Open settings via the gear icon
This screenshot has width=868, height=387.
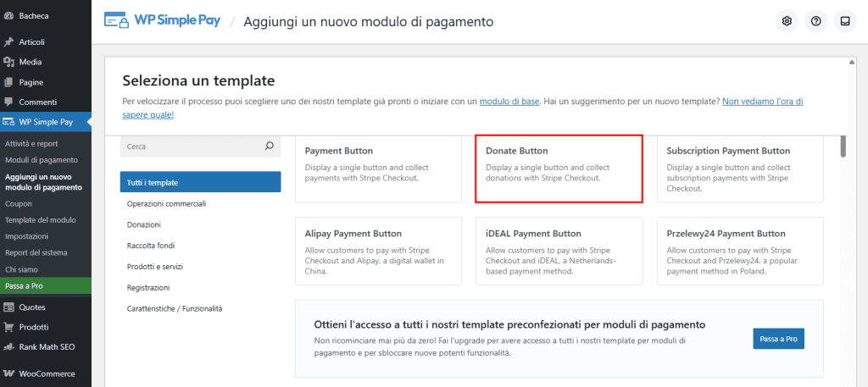[x=787, y=21]
